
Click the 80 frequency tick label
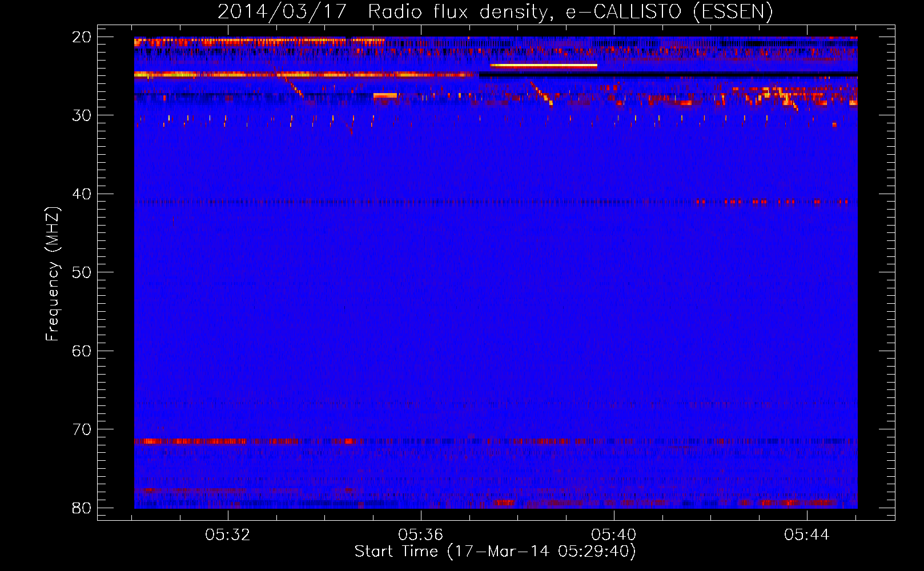point(82,508)
